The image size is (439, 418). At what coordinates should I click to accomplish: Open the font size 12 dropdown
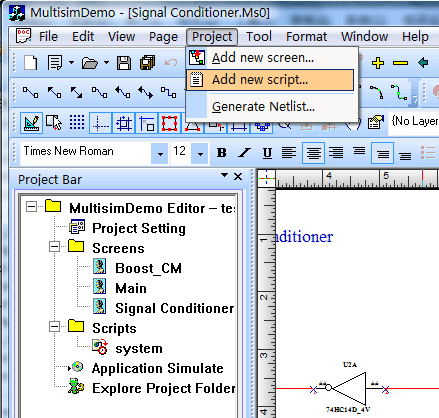coord(200,154)
